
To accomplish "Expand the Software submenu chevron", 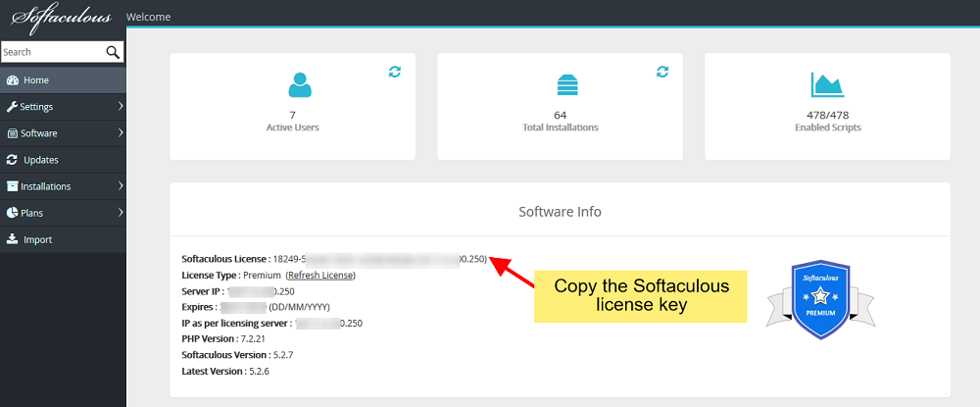I will pyautogui.click(x=120, y=133).
